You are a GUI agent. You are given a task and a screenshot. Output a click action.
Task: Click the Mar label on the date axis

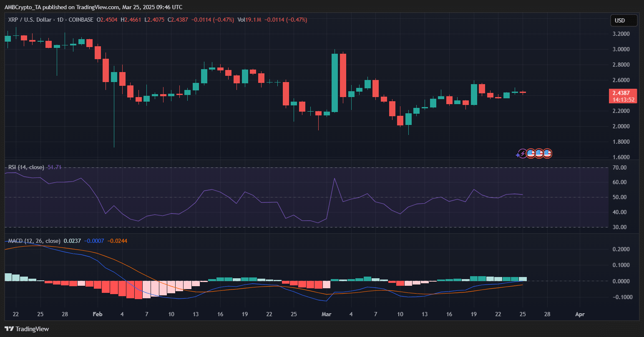(x=326, y=314)
